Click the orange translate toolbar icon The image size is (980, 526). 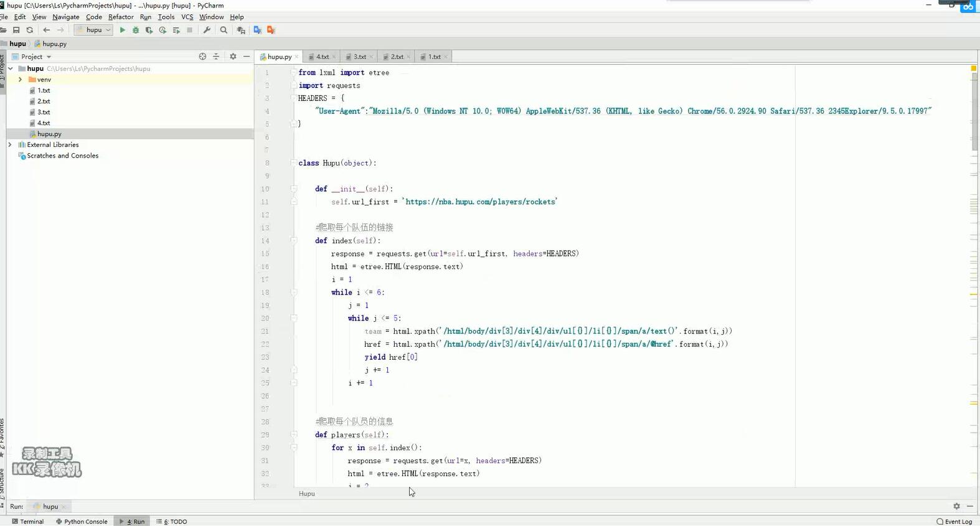271,30
